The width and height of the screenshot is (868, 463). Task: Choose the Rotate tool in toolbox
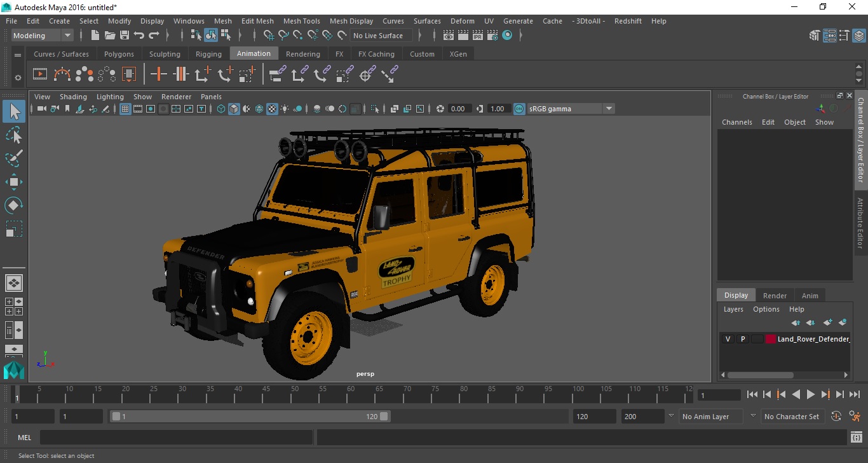[14, 205]
